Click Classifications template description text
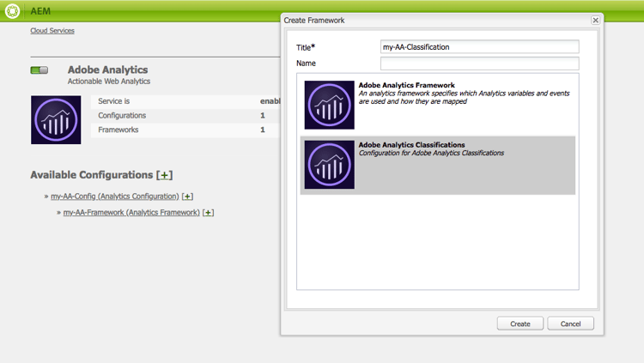Image resolution: width=644 pixels, height=363 pixels. (431, 153)
